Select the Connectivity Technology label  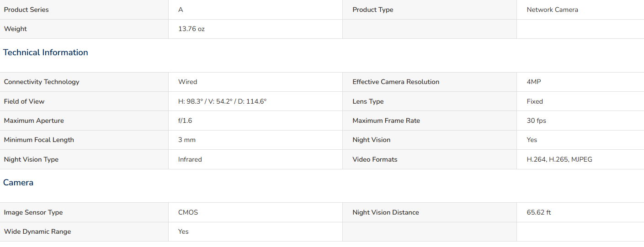point(42,82)
